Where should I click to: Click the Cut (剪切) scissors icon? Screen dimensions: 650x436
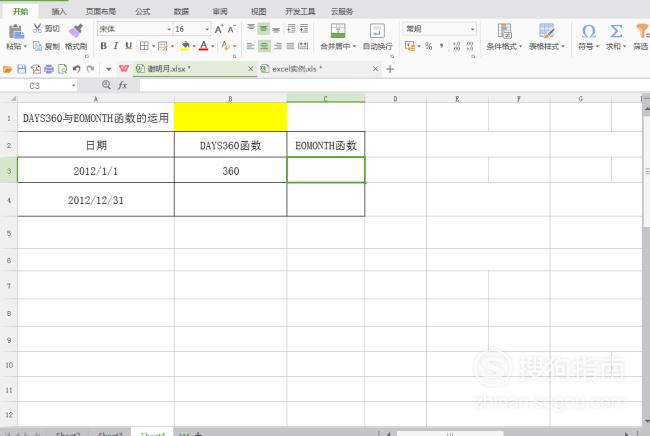point(37,28)
